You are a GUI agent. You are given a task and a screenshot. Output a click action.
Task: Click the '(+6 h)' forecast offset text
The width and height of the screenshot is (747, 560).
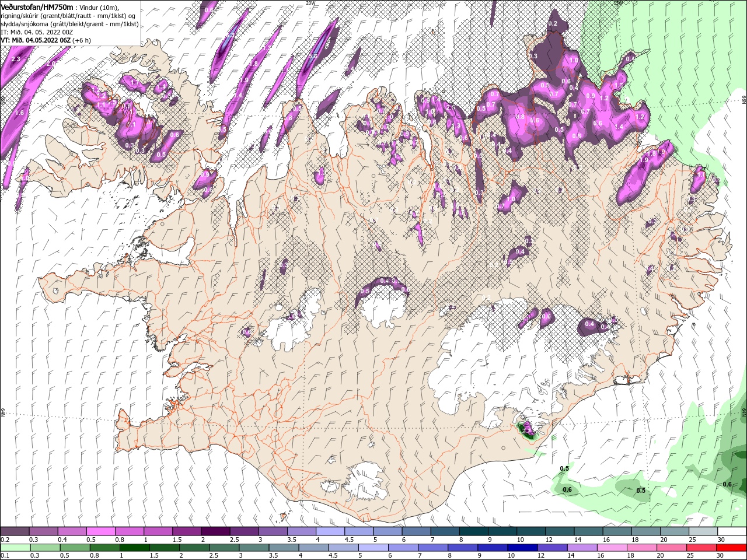[x=82, y=40]
